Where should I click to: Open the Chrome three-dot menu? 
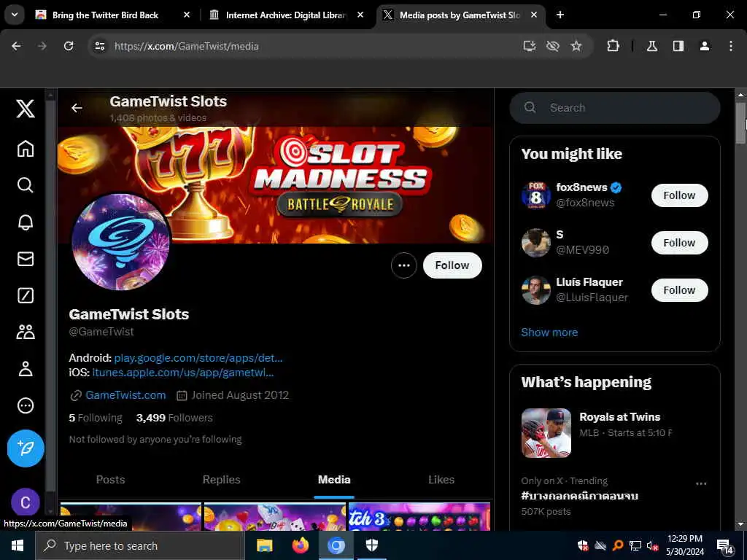(731, 46)
